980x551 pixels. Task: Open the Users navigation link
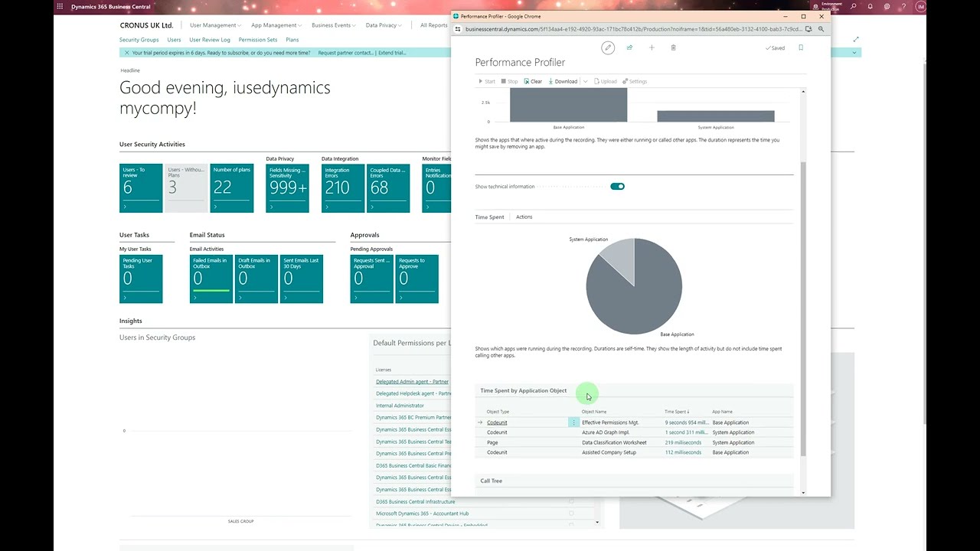pyautogui.click(x=174, y=40)
